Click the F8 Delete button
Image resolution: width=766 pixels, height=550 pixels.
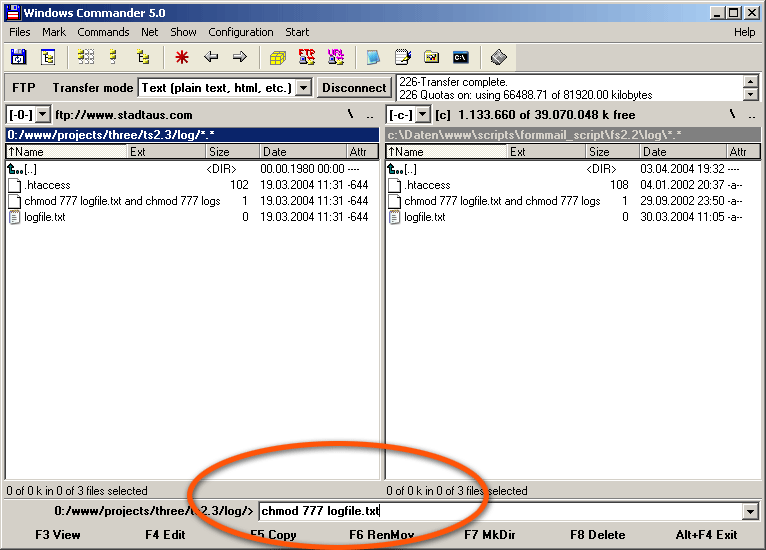(597, 535)
